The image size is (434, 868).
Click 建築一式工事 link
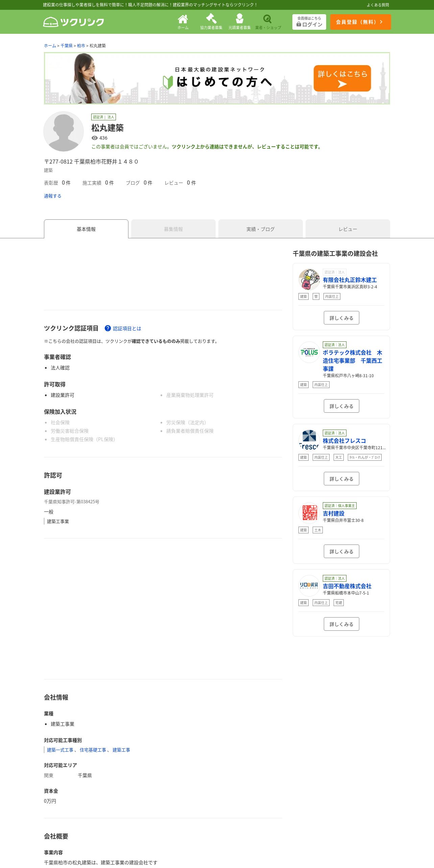click(x=60, y=750)
